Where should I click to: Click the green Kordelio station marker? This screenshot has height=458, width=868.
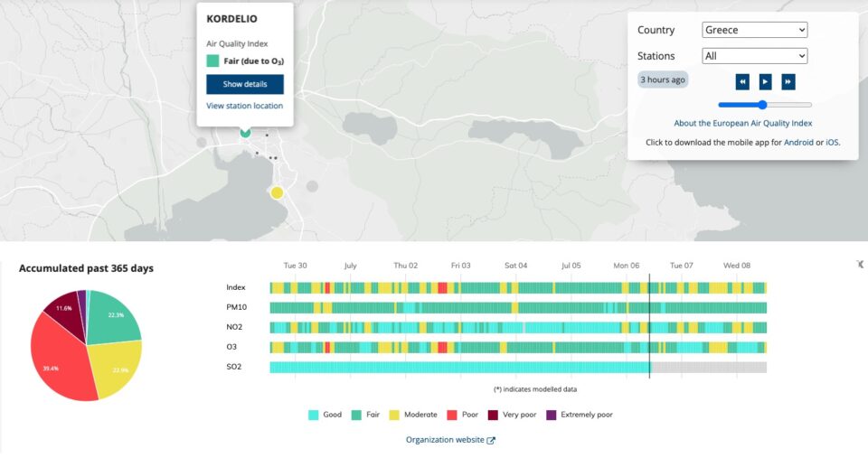[x=245, y=132]
